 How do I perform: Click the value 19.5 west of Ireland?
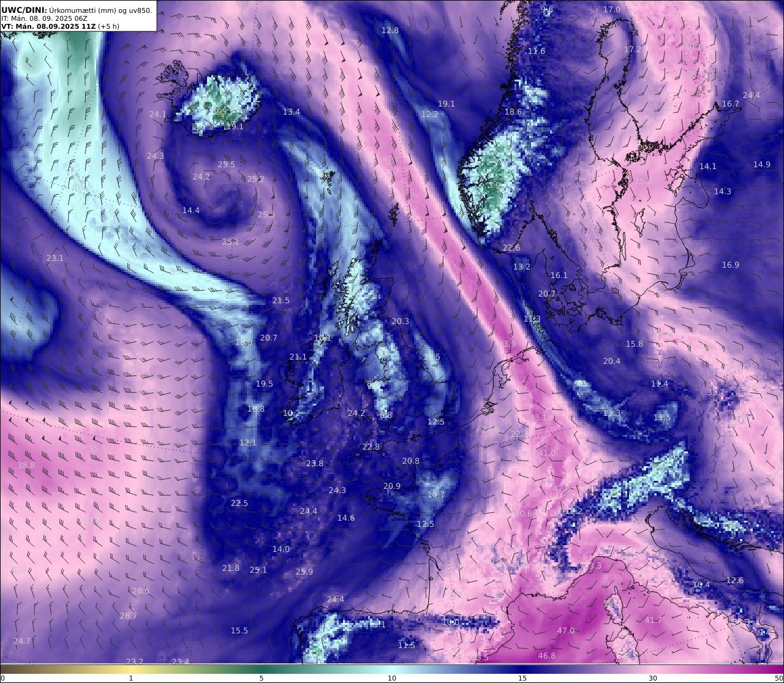[265, 383]
